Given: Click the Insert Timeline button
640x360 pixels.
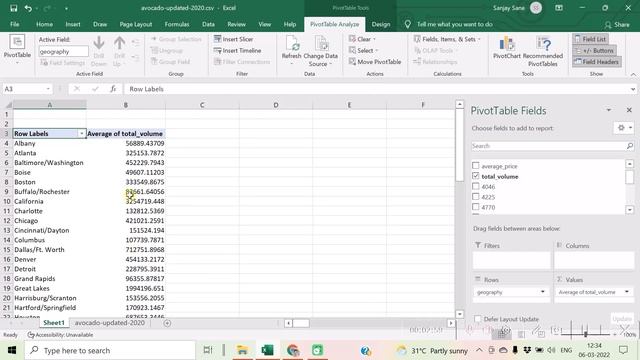Looking at the screenshot, I should tap(238, 51).
